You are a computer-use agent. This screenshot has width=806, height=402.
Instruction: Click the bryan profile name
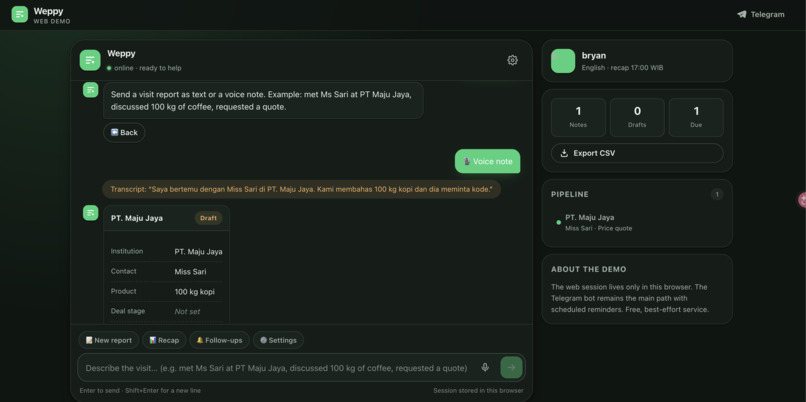pos(592,56)
